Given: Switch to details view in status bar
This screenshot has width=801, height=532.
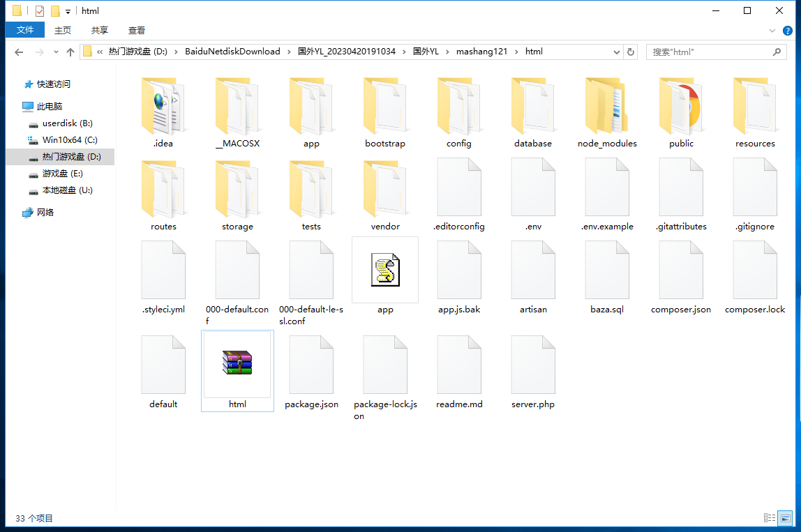Looking at the screenshot, I should [770, 518].
